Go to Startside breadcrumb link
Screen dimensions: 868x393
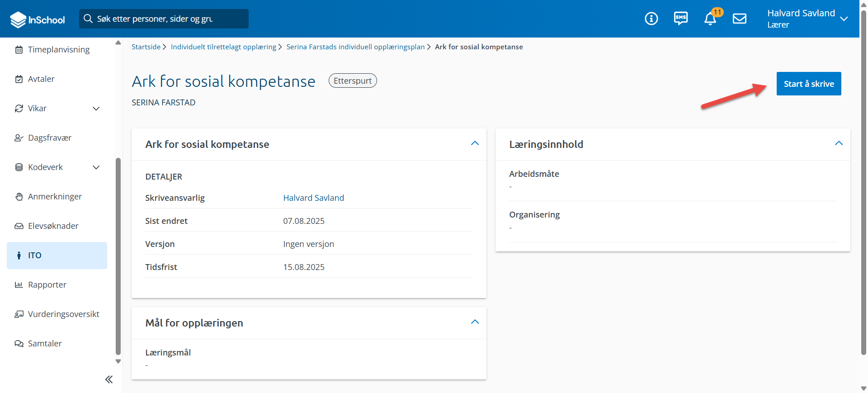[146, 47]
